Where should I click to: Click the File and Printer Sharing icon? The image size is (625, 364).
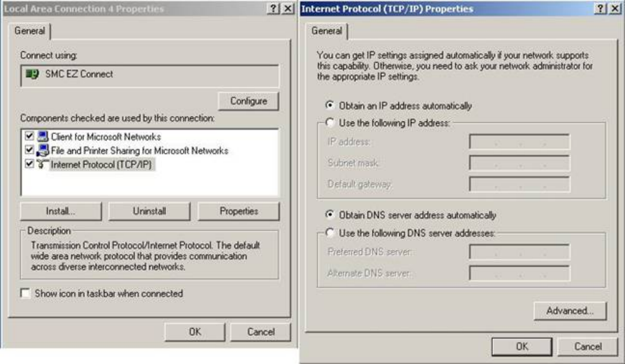pos(43,151)
